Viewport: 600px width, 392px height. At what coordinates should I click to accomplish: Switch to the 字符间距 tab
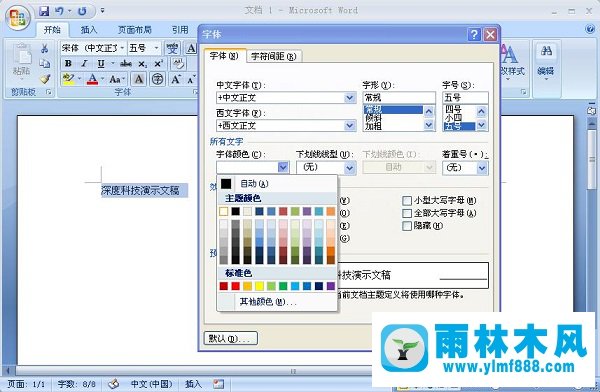tap(274, 56)
